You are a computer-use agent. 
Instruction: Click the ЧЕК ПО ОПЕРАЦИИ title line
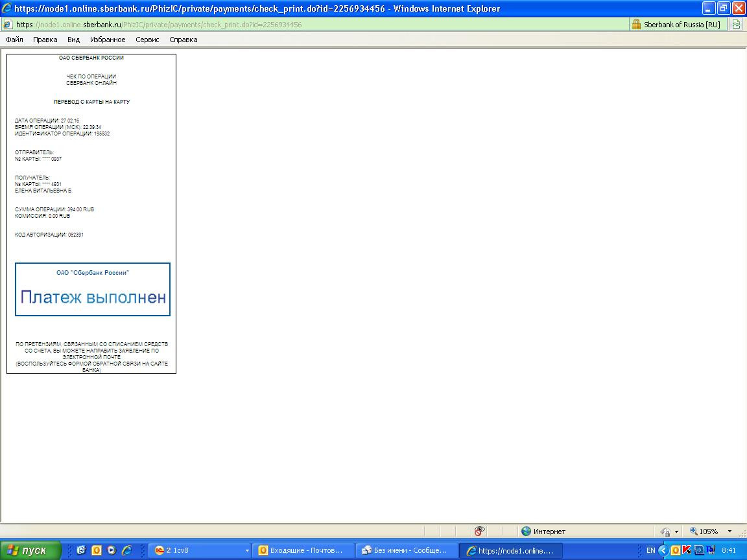[91, 76]
